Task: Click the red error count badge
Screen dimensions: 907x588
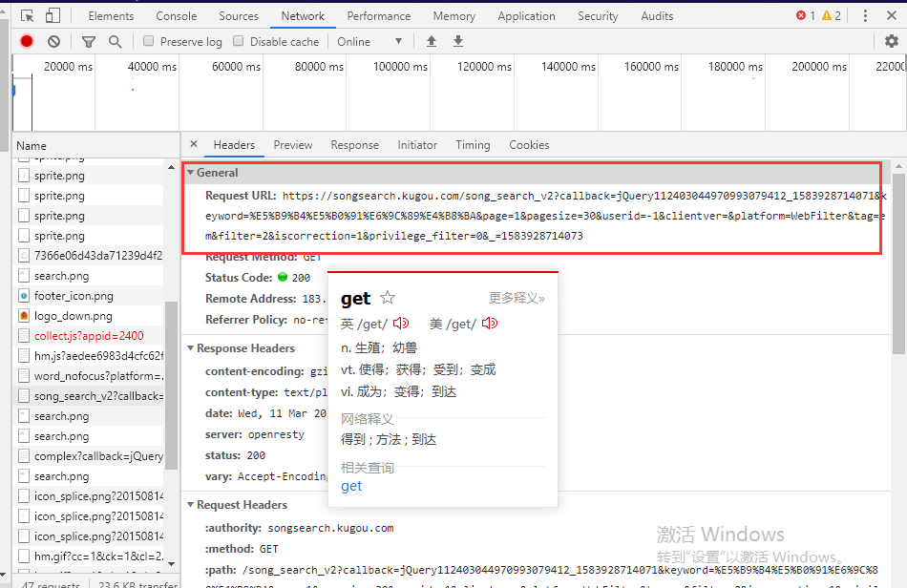Action: 806,15
